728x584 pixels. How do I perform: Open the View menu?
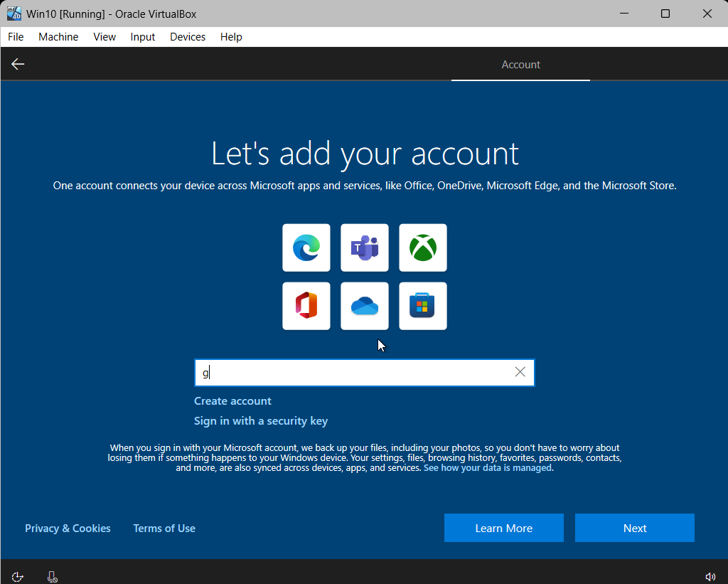105,37
